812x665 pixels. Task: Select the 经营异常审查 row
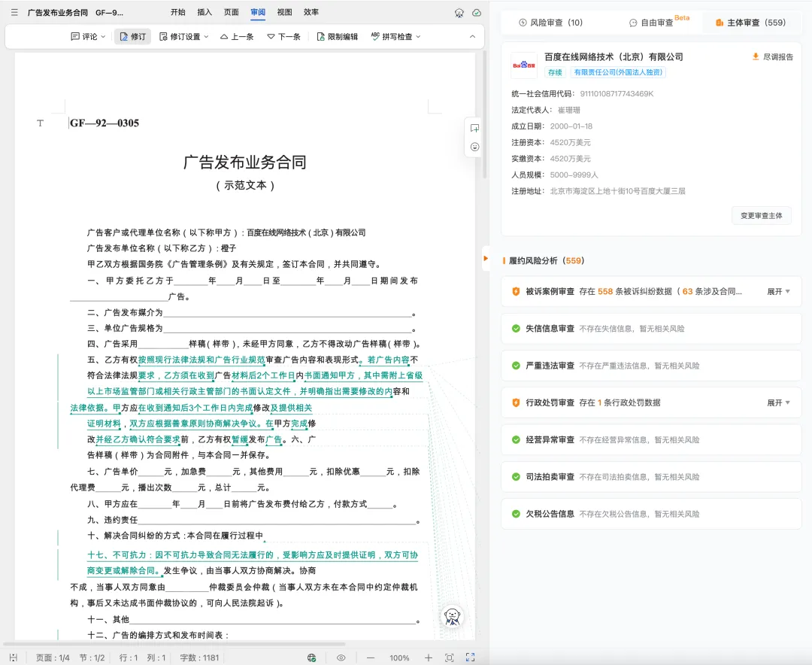click(x=651, y=439)
